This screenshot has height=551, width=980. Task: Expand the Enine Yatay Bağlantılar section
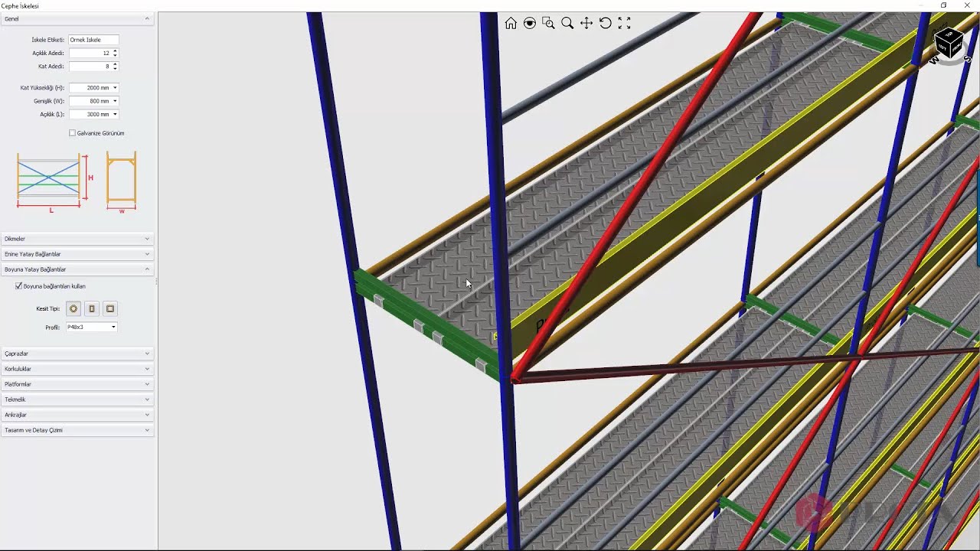coord(77,254)
